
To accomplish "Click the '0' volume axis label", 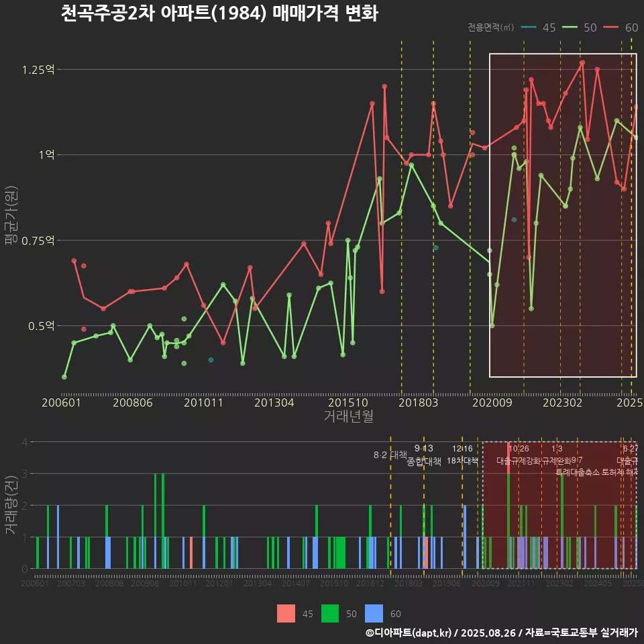I will [25, 569].
